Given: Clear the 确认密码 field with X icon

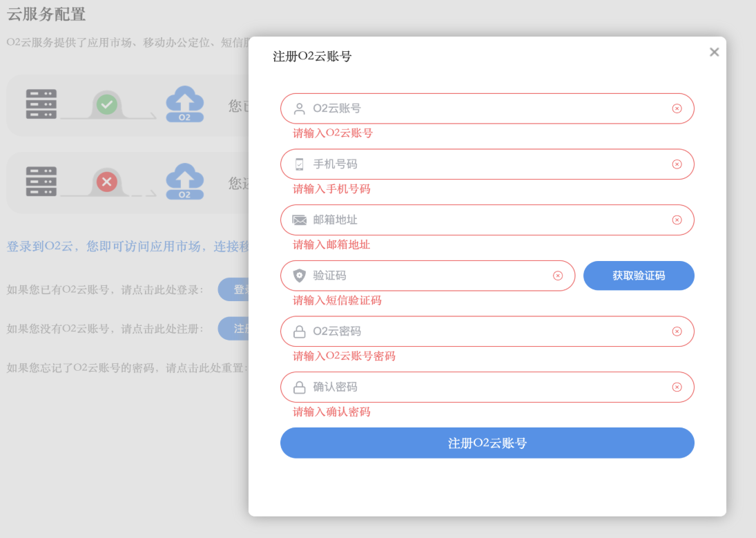Looking at the screenshot, I should [x=677, y=387].
